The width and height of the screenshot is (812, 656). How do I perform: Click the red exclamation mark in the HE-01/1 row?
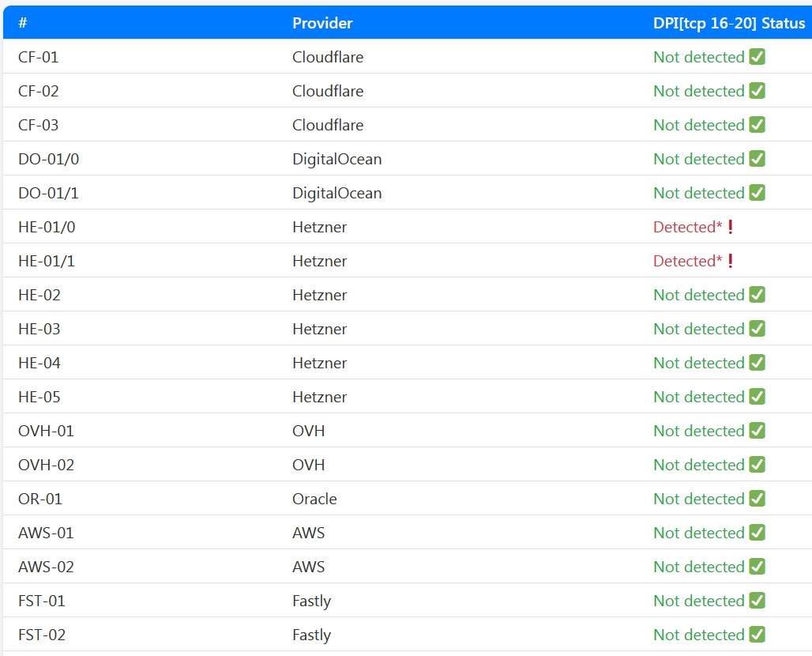730,261
